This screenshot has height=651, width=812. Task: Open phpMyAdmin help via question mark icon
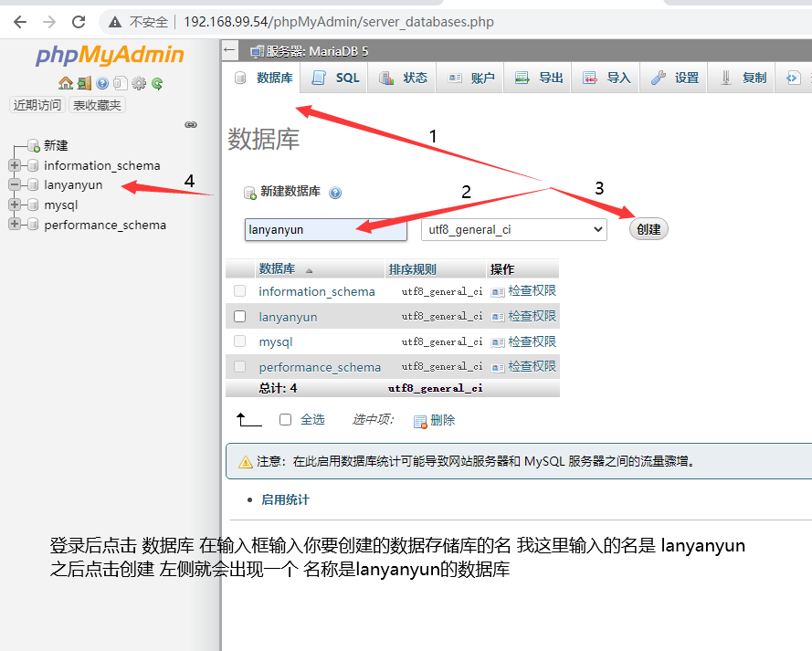click(x=100, y=84)
